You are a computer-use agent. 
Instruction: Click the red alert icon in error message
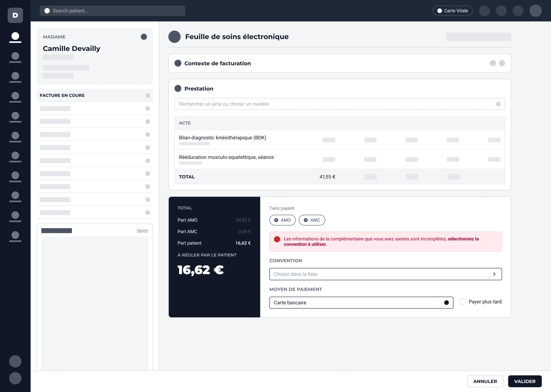pyautogui.click(x=277, y=239)
